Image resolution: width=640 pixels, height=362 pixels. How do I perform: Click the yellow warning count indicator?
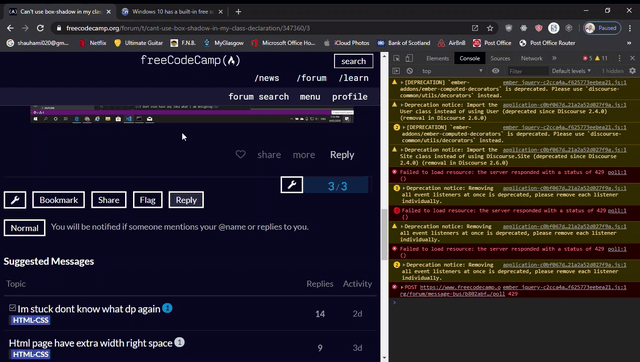602,58
